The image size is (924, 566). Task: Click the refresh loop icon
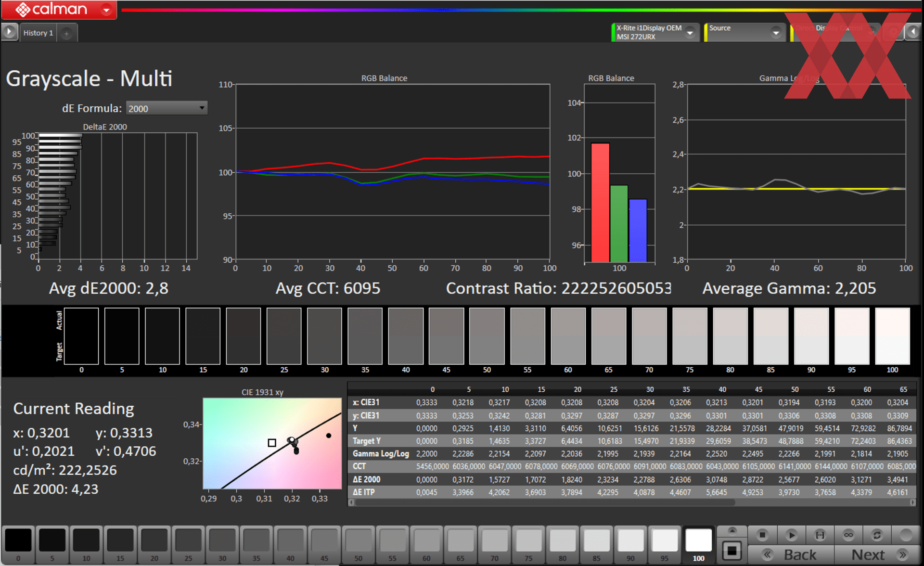(877, 535)
